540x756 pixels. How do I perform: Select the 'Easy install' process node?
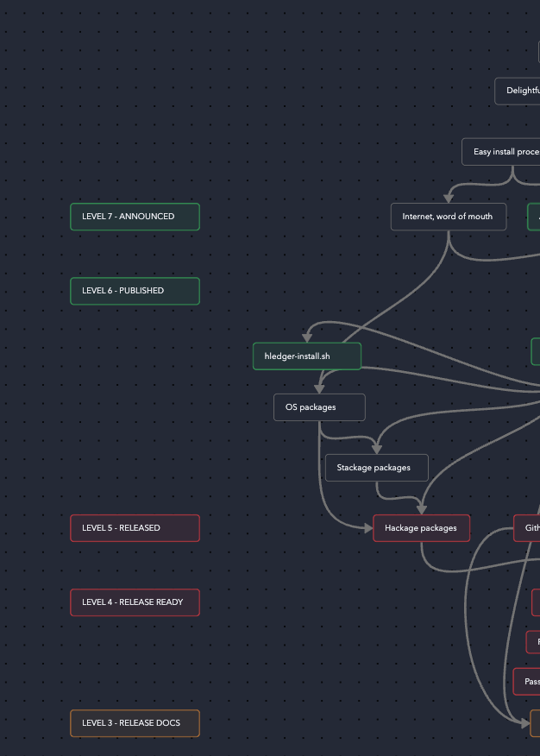click(x=505, y=152)
